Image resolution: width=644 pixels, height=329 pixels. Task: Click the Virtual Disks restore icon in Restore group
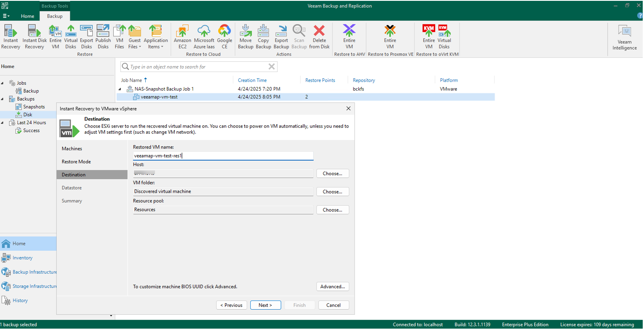(71, 37)
